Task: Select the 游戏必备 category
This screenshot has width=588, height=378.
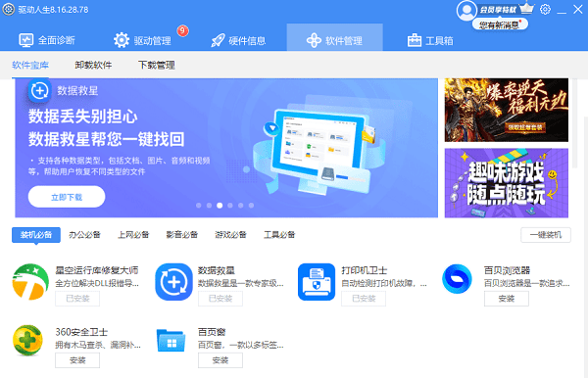Action: (x=230, y=235)
